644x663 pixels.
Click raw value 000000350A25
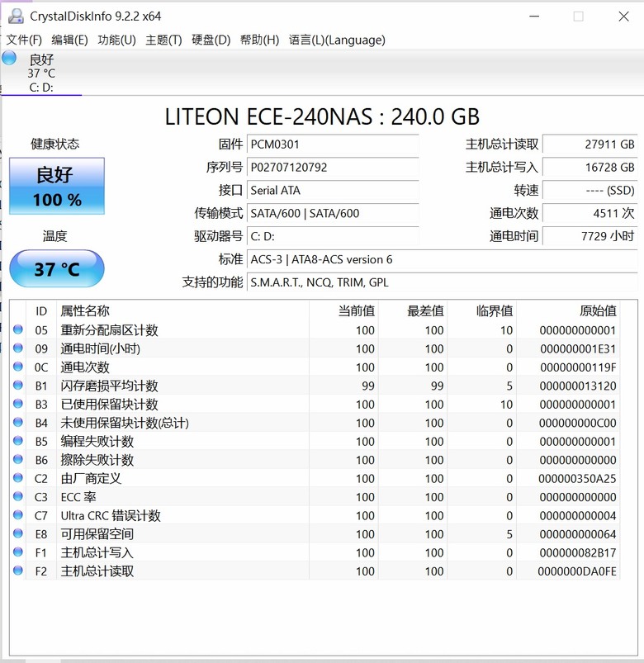pos(577,479)
